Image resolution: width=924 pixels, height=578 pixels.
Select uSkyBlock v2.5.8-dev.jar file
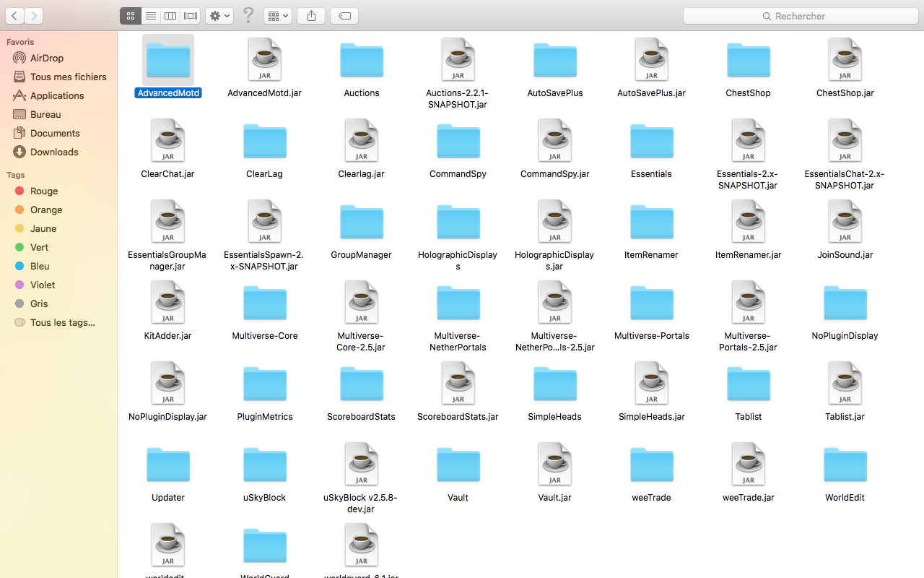[362, 465]
